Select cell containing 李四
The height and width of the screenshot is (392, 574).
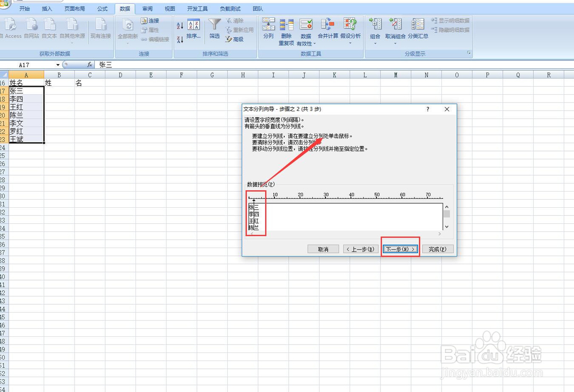pos(26,99)
